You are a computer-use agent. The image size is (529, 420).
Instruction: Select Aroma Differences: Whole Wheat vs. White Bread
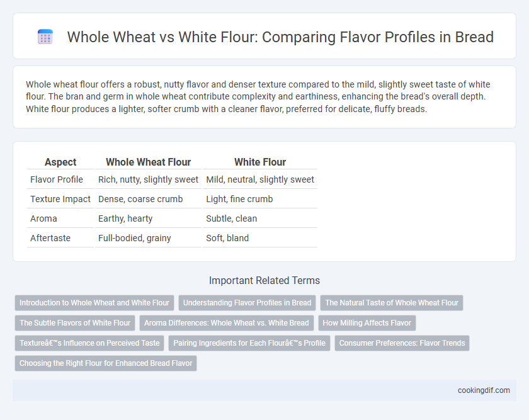tap(226, 323)
